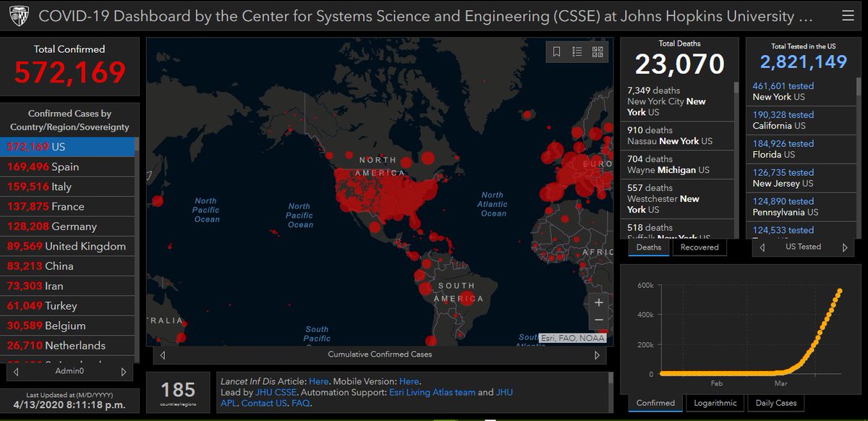Screen dimensions: 868x421
Task: Click right arrow beside US Tested
Action: click(x=844, y=247)
